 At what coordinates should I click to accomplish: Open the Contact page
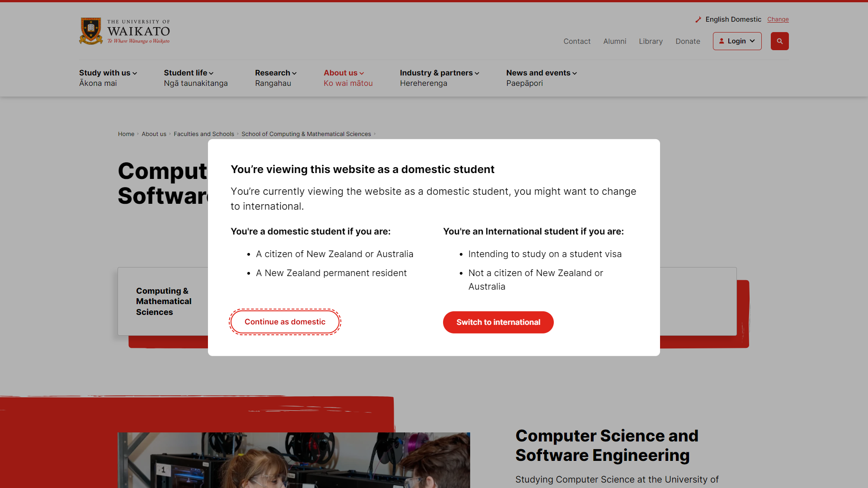[x=577, y=41]
